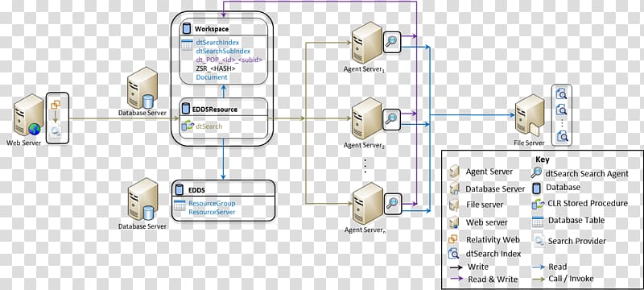Select the Agent Server 2 computer icon

(367, 118)
